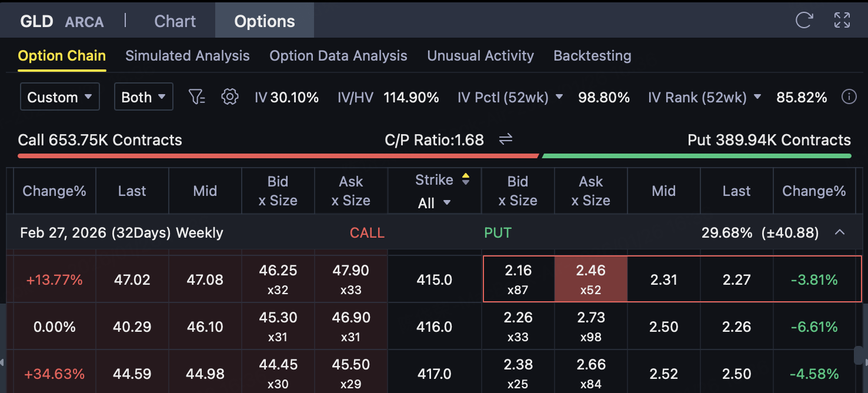Click the 416.0 call bid price 45.30

(278, 326)
